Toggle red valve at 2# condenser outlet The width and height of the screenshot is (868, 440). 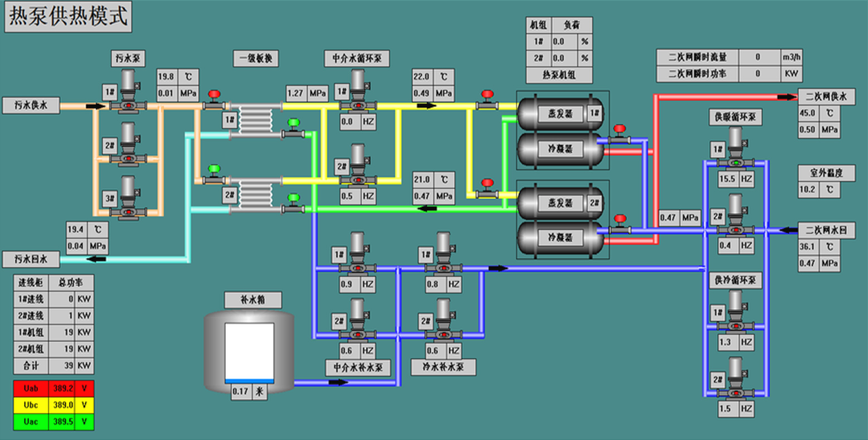click(x=620, y=224)
